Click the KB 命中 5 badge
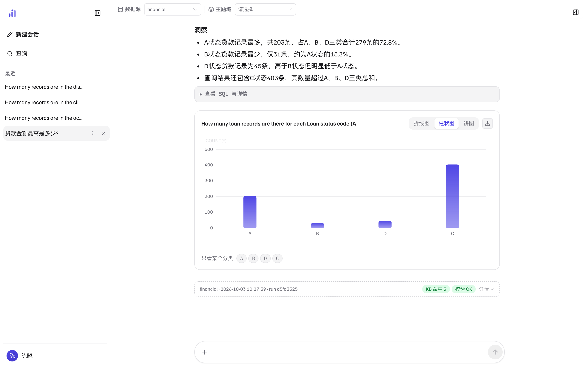This screenshot has width=588, height=368. (x=436, y=289)
